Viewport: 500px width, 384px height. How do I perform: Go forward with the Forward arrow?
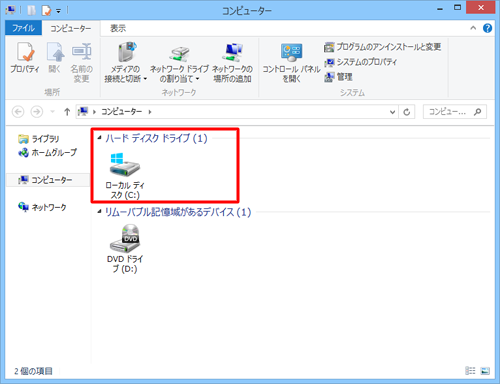tap(37, 112)
